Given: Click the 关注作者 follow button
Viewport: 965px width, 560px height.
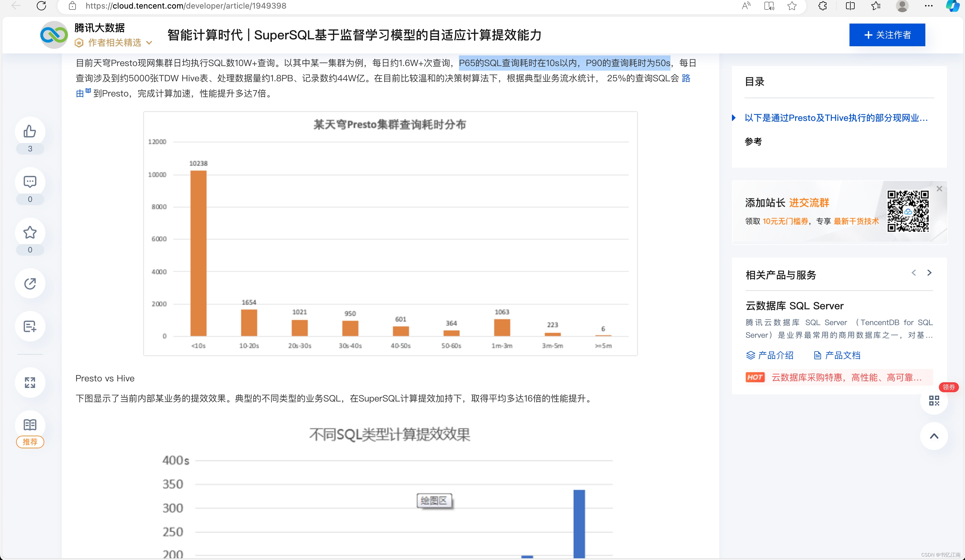Looking at the screenshot, I should 887,35.
